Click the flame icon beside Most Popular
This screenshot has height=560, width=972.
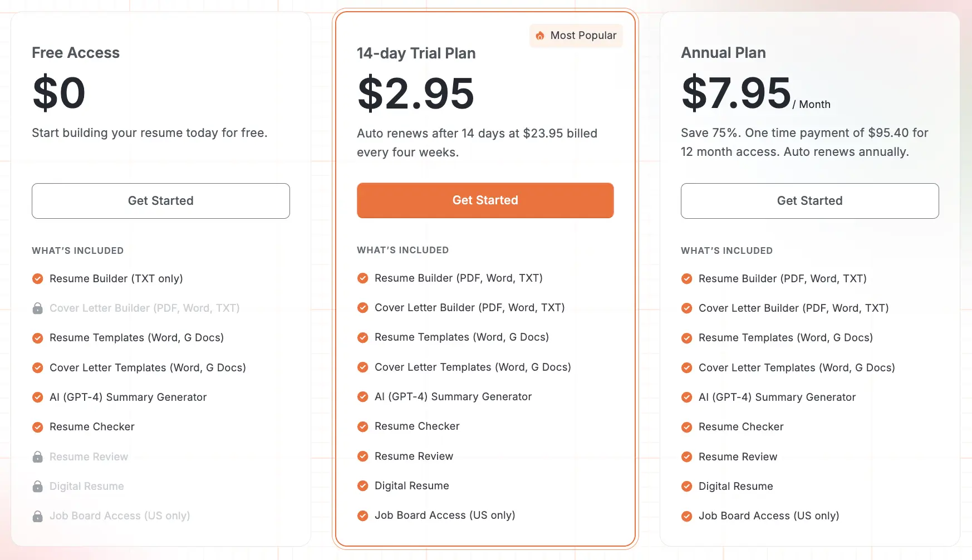tap(540, 36)
